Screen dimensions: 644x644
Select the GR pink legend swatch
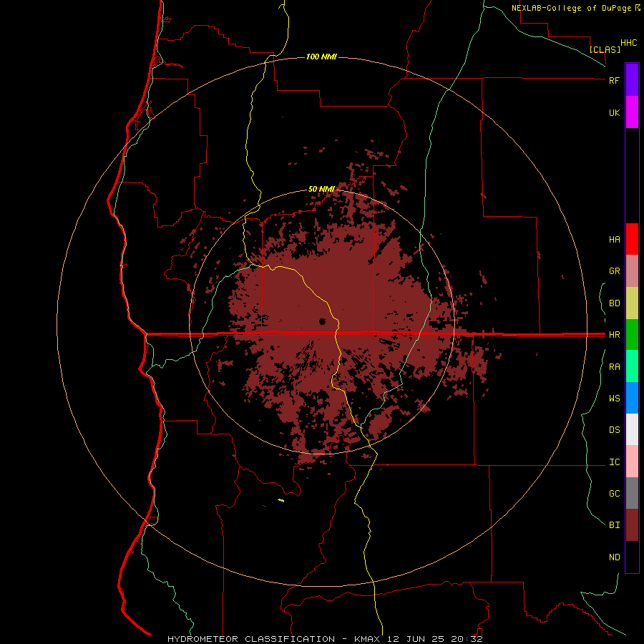coord(632,270)
